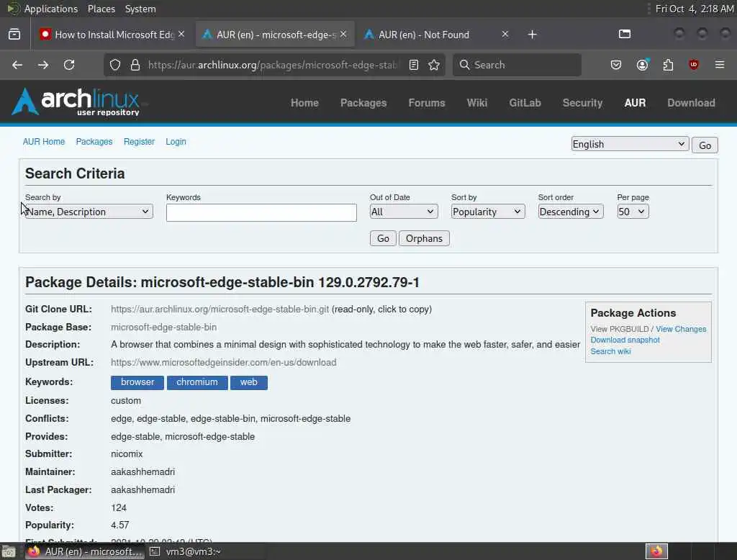Open the Sort by Popularity dropdown
The width and height of the screenshot is (737, 560).
pyautogui.click(x=488, y=212)
